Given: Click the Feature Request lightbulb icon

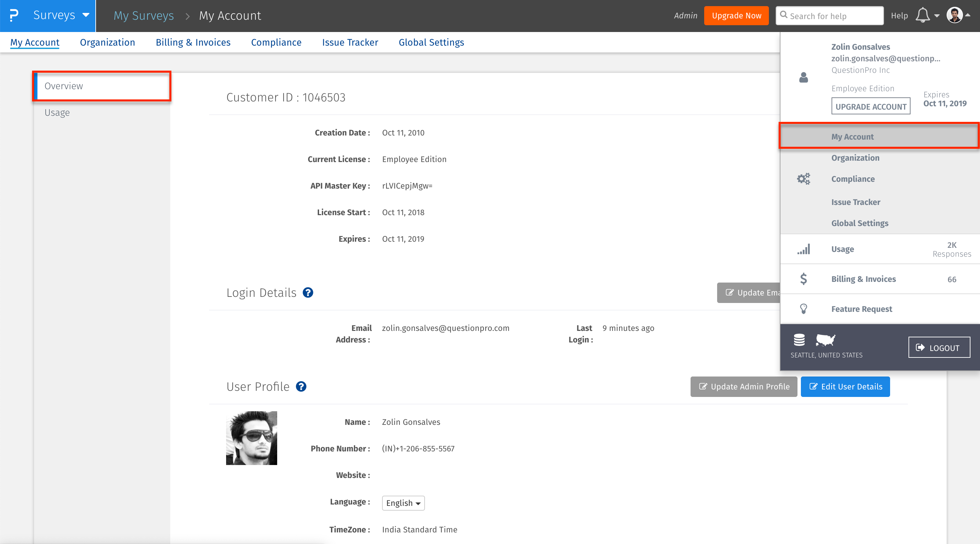Looking at the screenshot, I should (804, 308).
